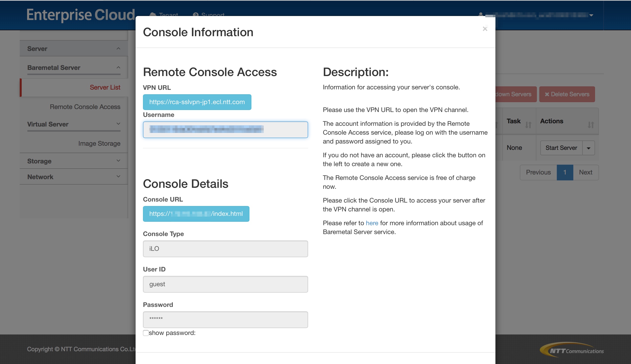This screenshot has height=364, width=631.
Task: Select Server List in sidebar
Action: pyautogui.click(x=105, y=87)
